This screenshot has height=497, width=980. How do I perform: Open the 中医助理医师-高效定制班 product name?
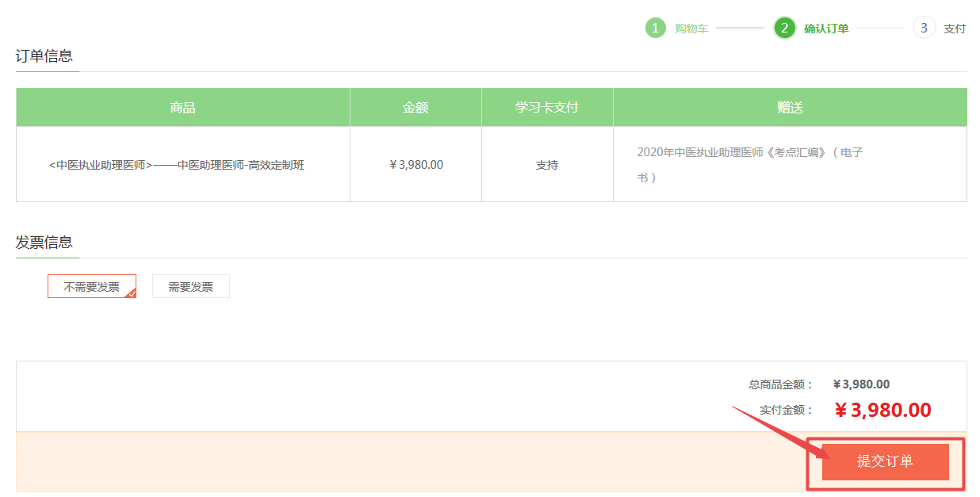click(177, 166)
